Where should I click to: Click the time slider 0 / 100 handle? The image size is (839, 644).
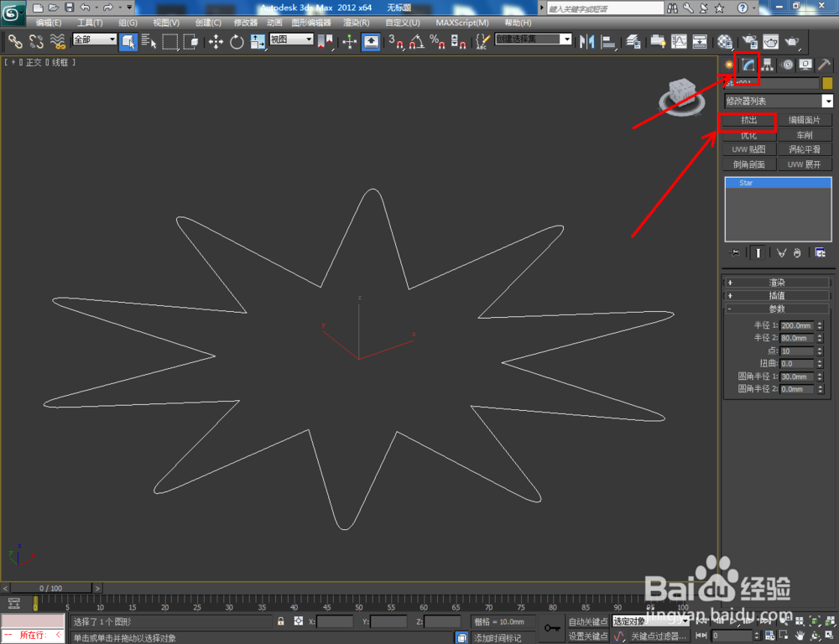tap(51, 588)
